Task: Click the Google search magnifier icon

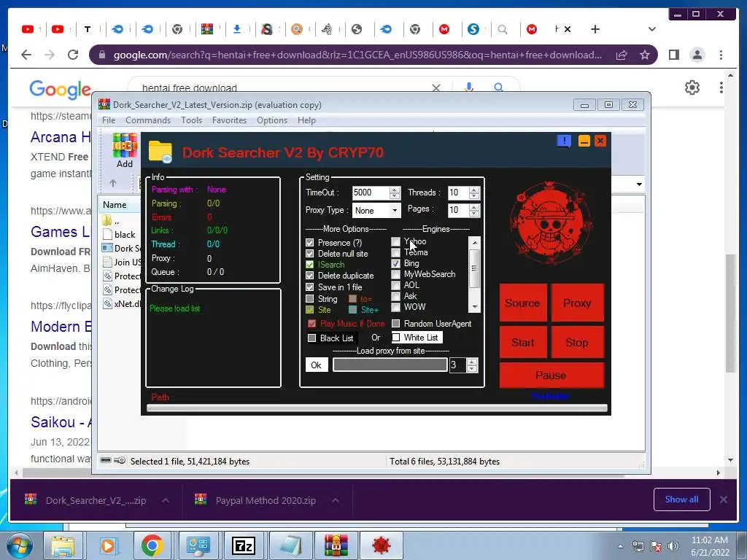Action: (498, 87)
